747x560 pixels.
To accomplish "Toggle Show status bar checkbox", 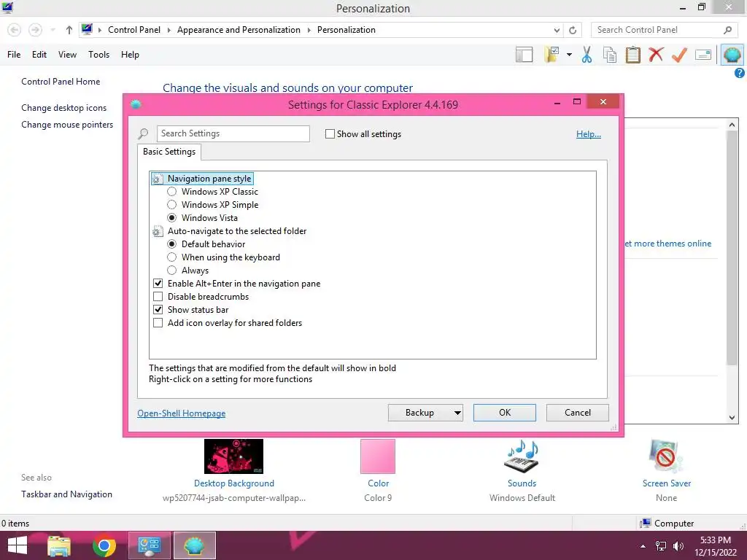I will tap(158, 309).
